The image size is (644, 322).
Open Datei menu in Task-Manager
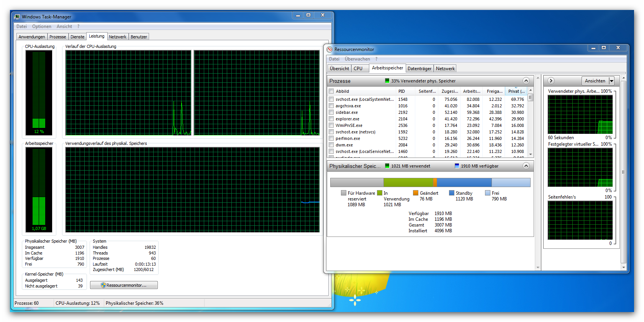21,26
